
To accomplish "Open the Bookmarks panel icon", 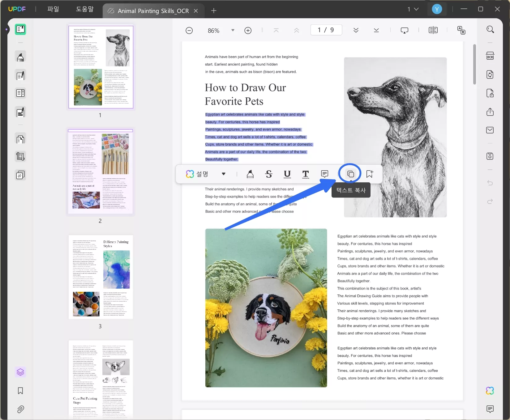I will 20,391.
